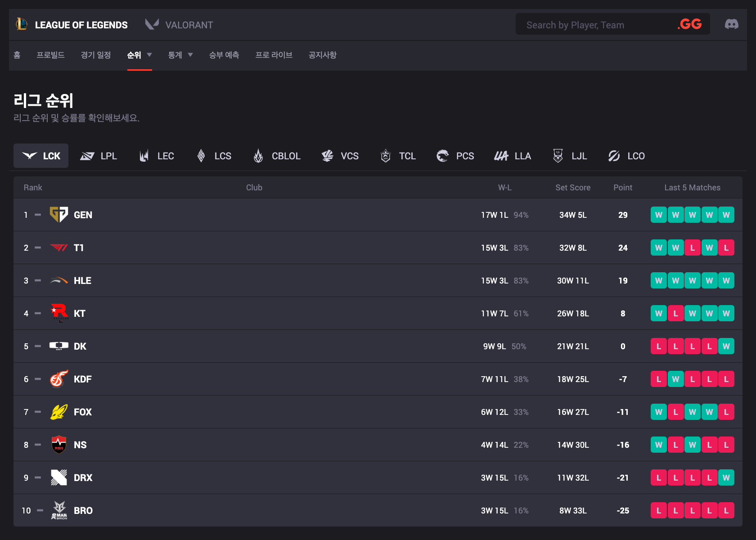
Task: Open the 프로빌드 menu item
Action: click(x=50, y=55)
